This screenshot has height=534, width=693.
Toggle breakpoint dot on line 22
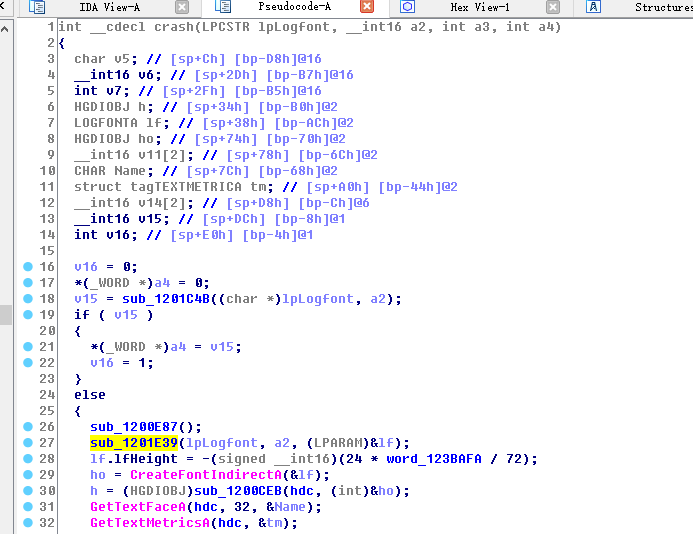point(28,362)
